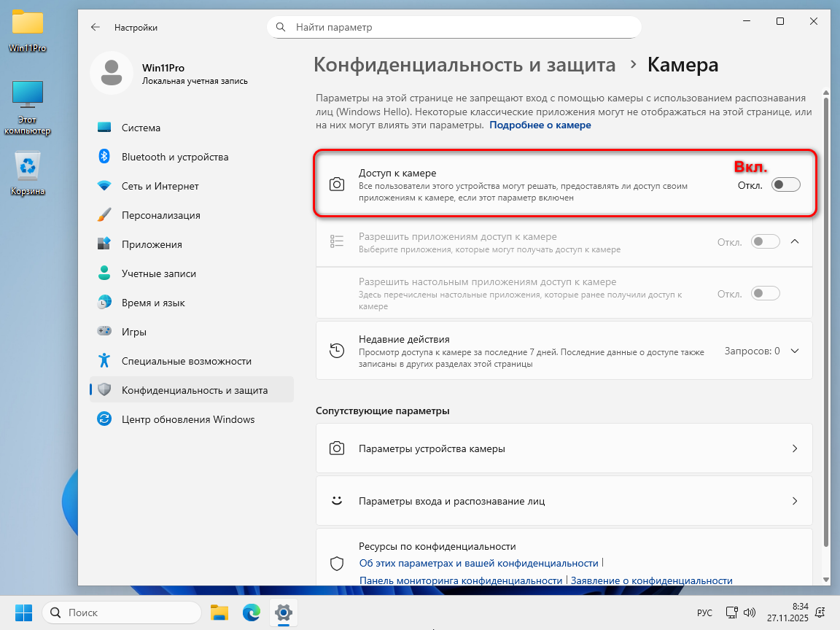Screen dimensions: 840x630
Task: Click the Специальные возможности accessibility icon
Action: pyautogui.click(x=104, y=361)
